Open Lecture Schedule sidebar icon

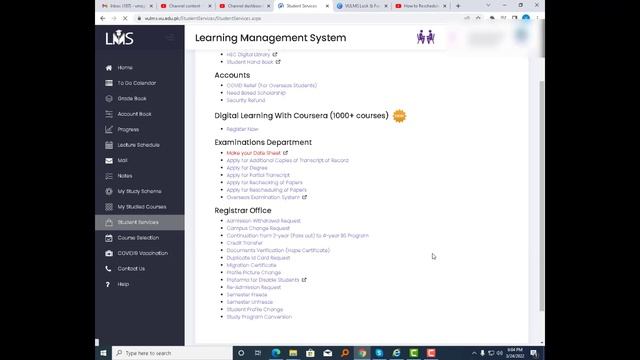click(109, 145)
